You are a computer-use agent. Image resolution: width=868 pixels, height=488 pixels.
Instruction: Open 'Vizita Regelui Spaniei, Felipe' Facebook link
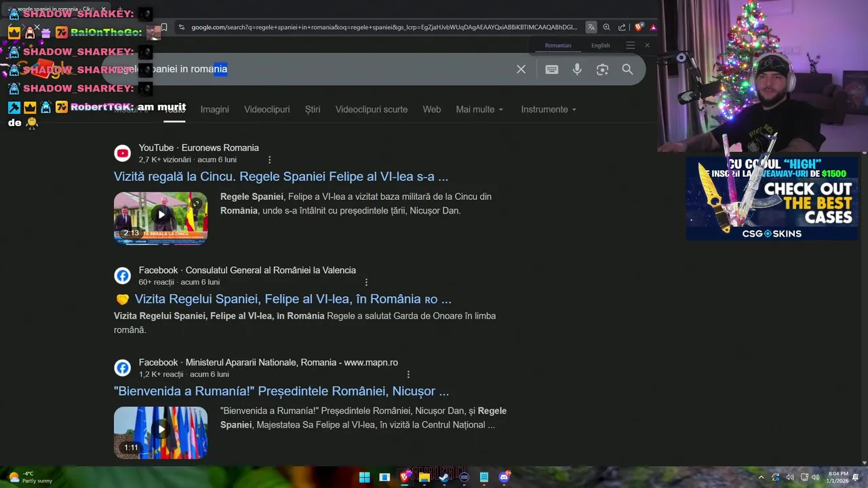point(293,299)
